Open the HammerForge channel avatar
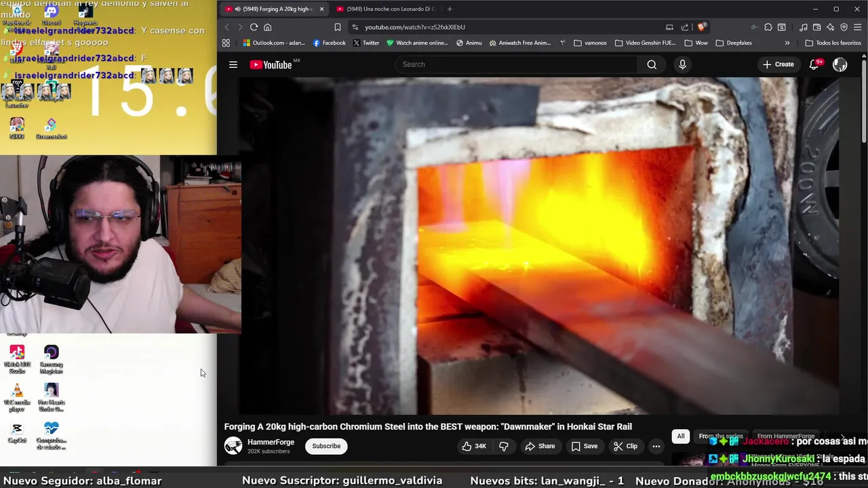This screenshot has height=488, width=868. [233, 445]
